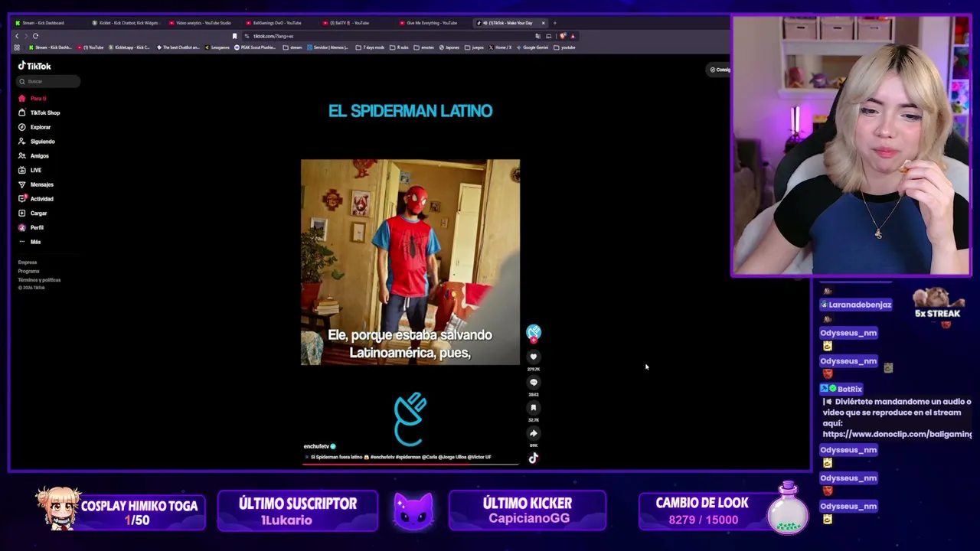Share the video with the arrow icon
The width and height of the screenshot is (980, 551).
(x=534, y=433)
